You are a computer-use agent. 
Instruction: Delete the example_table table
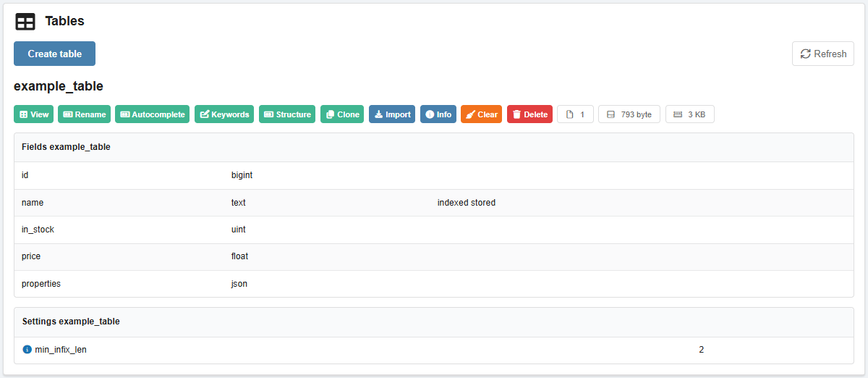[529, 114]
